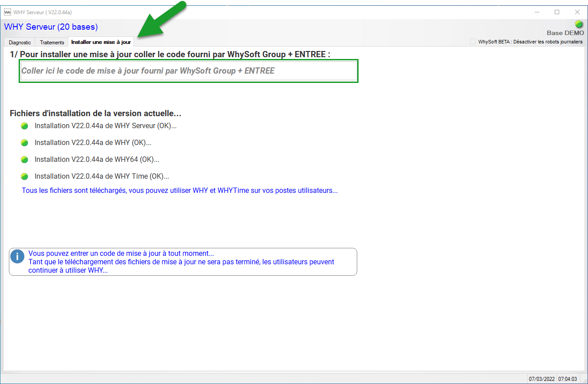Viewport: 588px width, 384px height.
Task: Click green dot beside WHY Time installation
Action: 24,176
